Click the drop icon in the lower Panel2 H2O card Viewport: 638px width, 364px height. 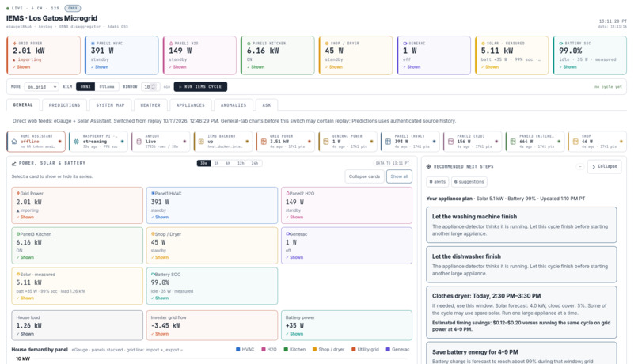(x=287, y=194)
